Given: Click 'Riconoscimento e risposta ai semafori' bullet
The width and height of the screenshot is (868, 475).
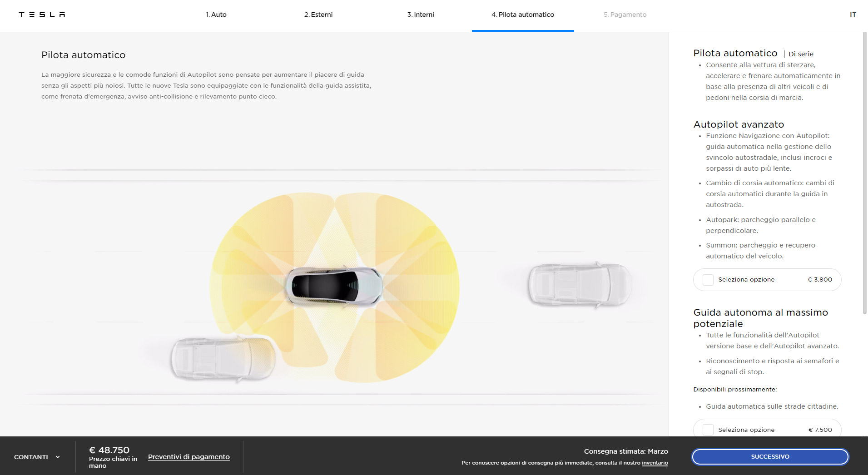Looking at the screenshot, I should click(773, 366).
